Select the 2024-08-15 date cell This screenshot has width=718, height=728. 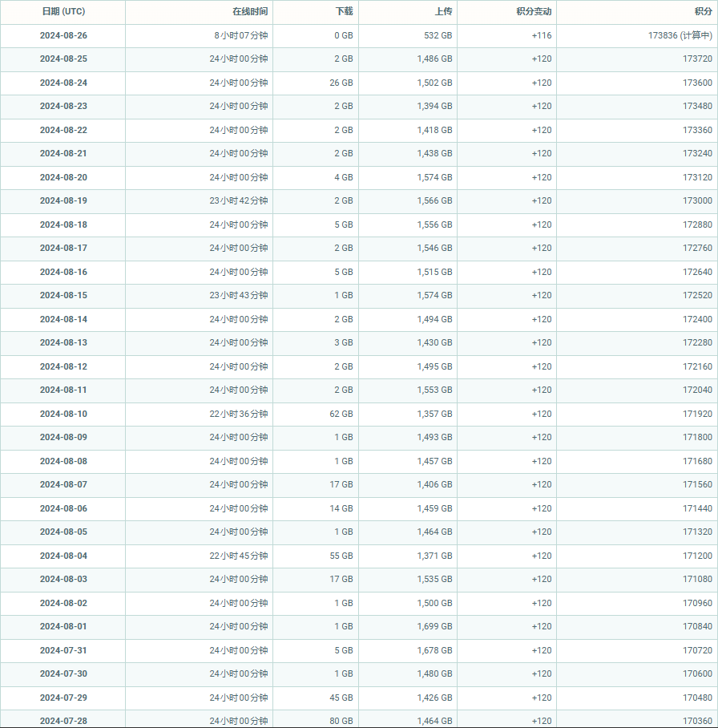point(63,296)
